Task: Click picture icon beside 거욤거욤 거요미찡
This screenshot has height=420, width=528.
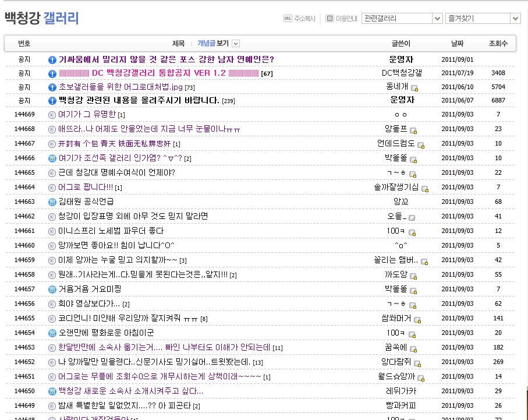Action: pyautogui.click(x=52, y=289)
